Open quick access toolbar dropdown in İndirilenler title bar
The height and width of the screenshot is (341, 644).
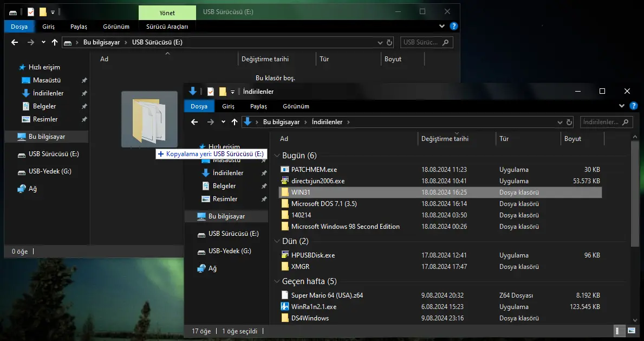tap(232, 91)
